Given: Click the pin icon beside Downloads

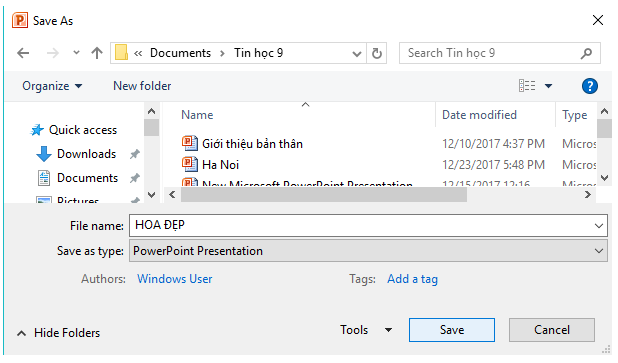Looking at the screenshot, I should coord(135,154).
